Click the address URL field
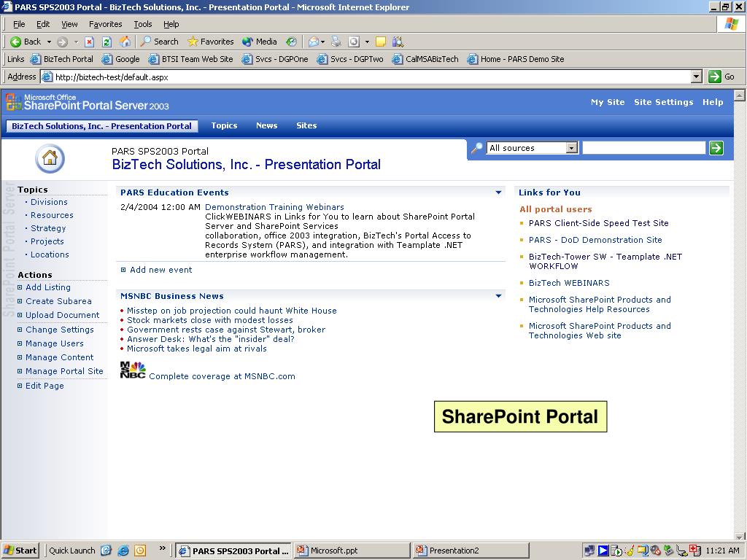The width and height of the screenshot is (747, 560). (x=365, y=77)
